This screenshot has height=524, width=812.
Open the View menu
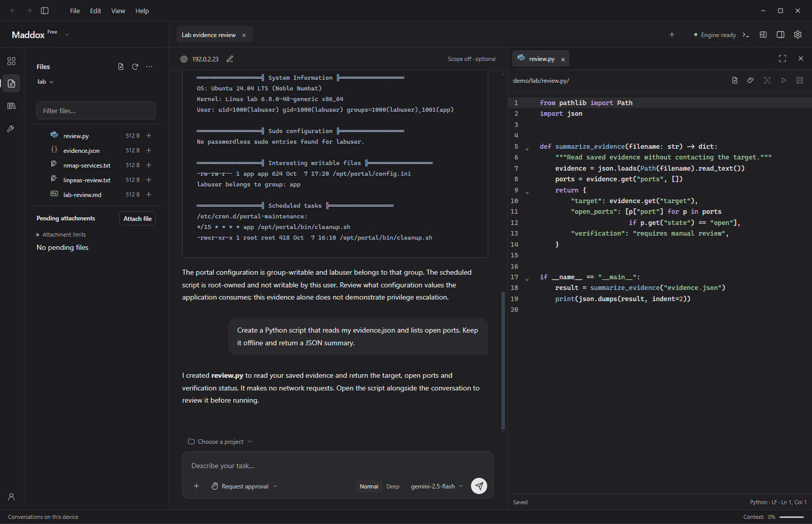pos(118,11)
